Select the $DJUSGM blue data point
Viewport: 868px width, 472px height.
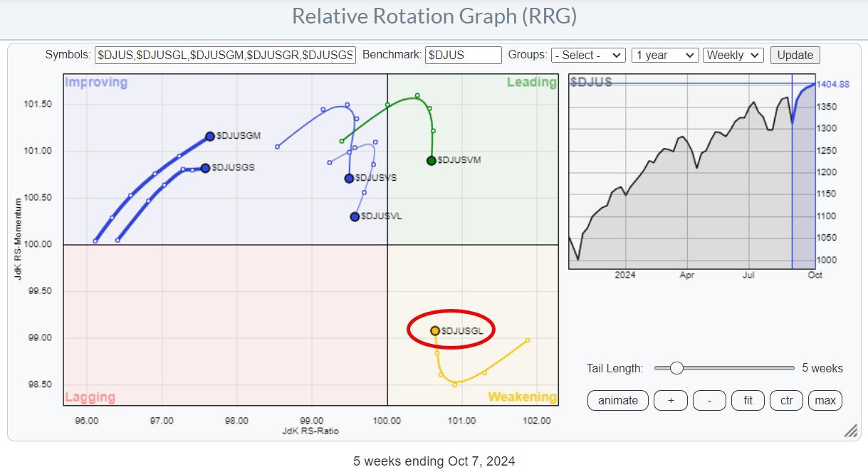210,136
